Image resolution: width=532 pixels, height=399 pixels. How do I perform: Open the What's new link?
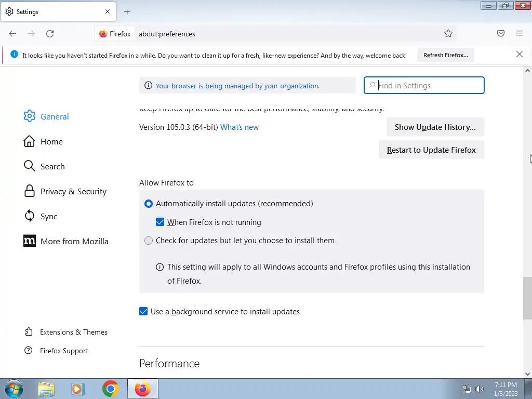point(239,127)
